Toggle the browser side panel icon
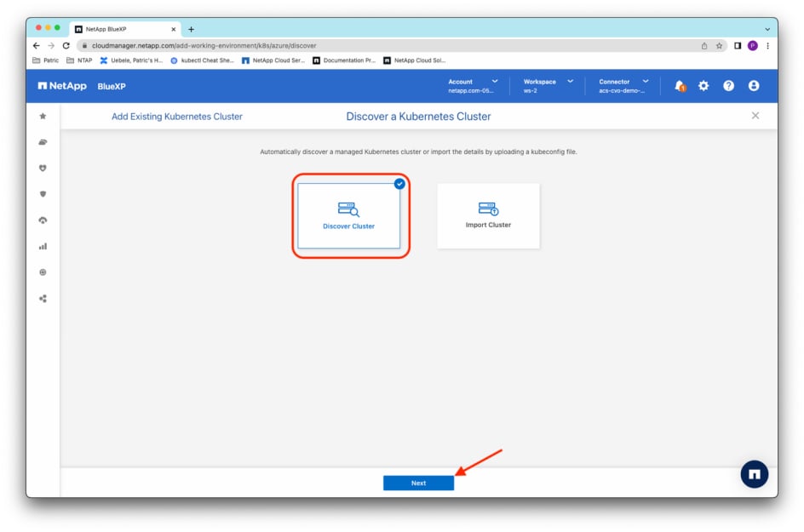This screenshot has width=804, height=532. coord(738,46)
